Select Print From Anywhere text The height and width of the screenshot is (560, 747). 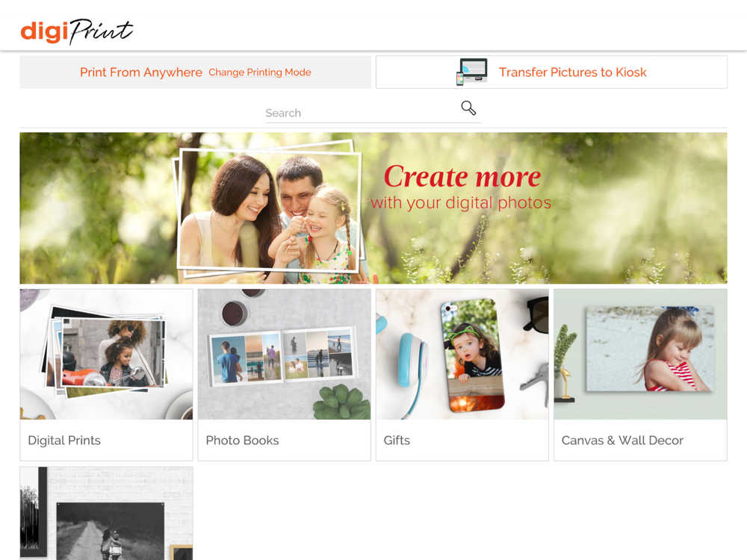[141, 72]
